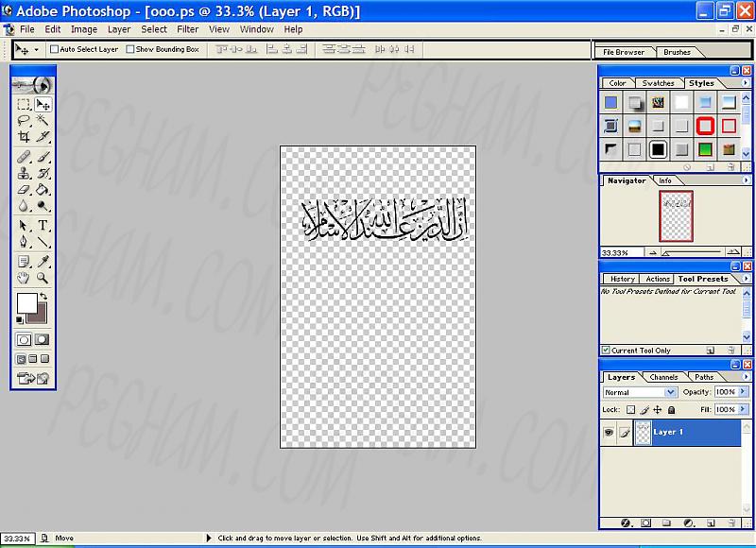Create a new layer set folder
Image resolution: width=756 pixels, height=548 pixels.
point(667,522)
